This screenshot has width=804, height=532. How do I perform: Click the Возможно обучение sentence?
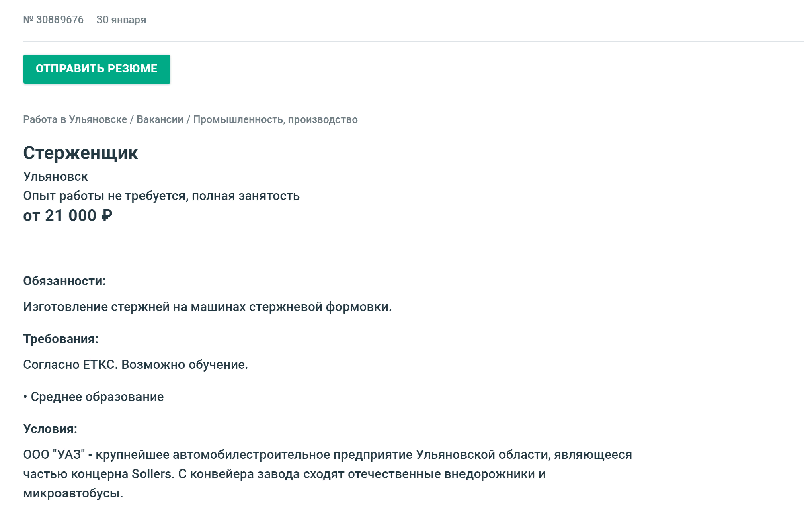click(185, 364)
